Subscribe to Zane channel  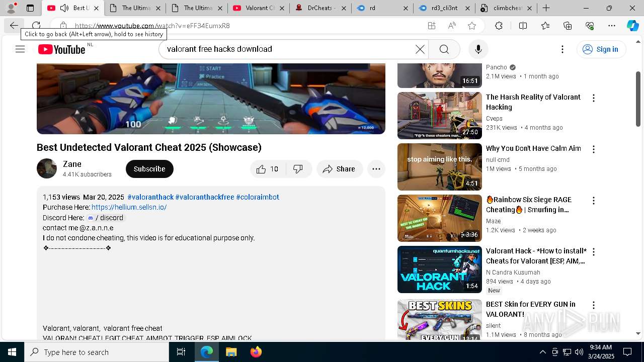point(149,169)
